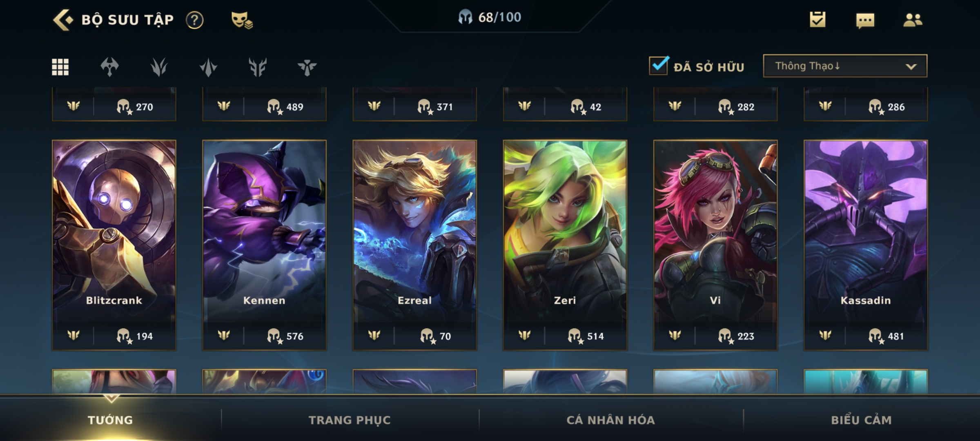Go to the Biểu Cảm tab

pyautogui.click(x=861, y=420)
